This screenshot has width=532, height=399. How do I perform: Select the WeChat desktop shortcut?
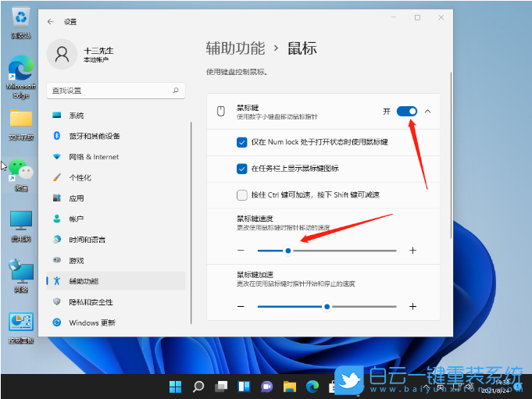21,175
